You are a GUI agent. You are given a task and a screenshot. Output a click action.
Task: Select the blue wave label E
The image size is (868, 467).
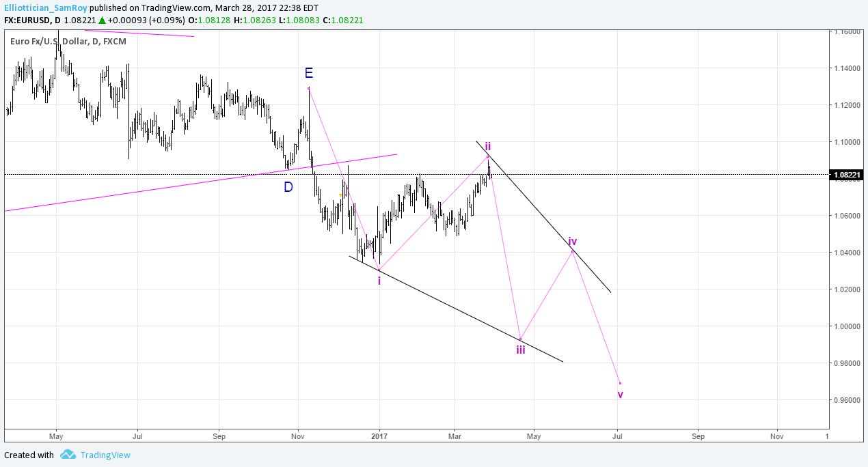point(309,74)
